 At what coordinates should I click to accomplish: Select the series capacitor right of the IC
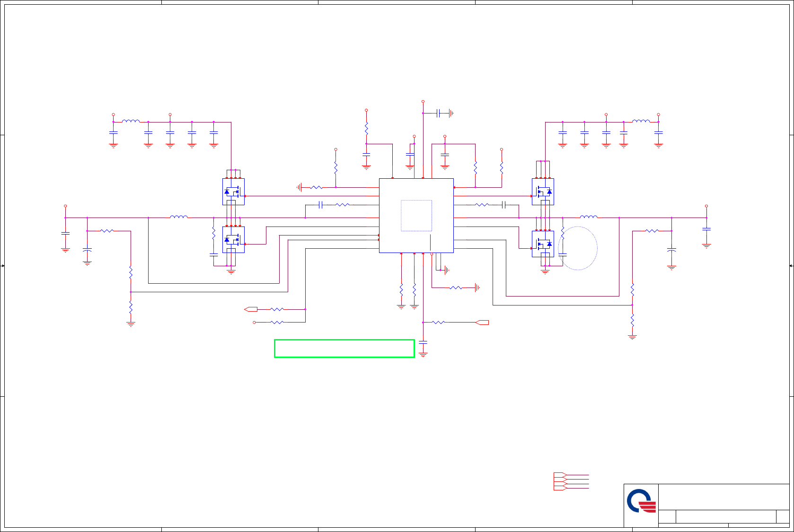pyautogui.click(x=504, y=205)
